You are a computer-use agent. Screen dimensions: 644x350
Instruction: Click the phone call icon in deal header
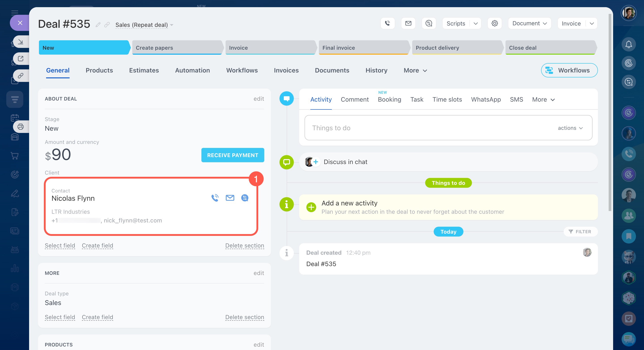(388, 23)
